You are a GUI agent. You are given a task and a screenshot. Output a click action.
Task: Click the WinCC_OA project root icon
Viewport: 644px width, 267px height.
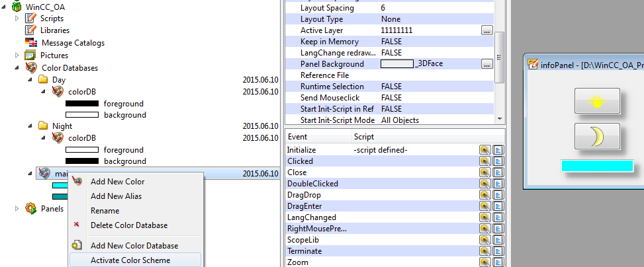[x=17, y=7]
